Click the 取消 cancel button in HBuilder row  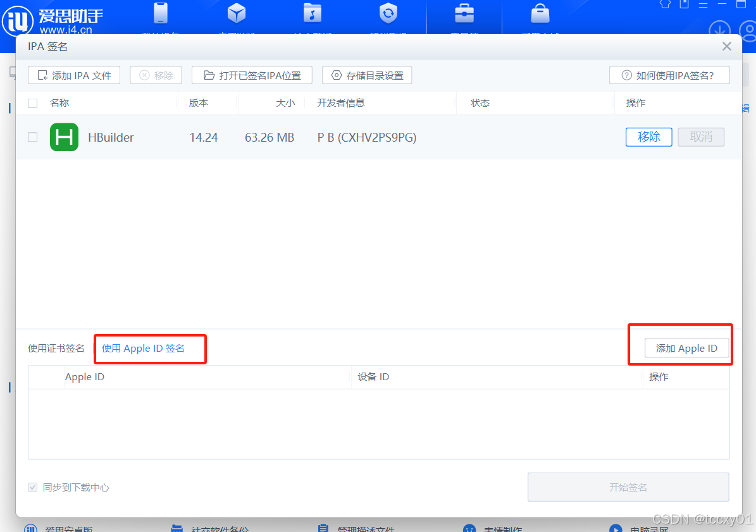click(701, 137)
